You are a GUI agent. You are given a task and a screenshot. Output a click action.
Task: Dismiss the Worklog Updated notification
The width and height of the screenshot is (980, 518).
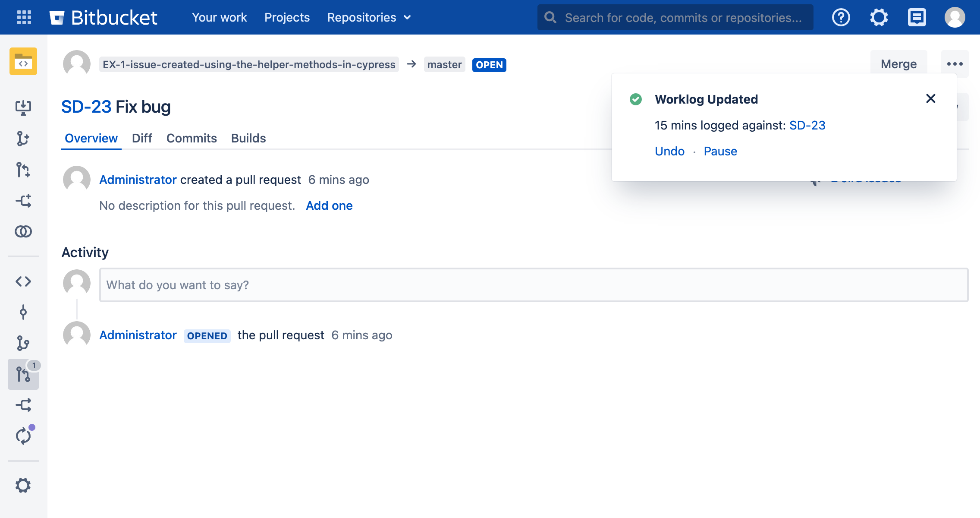[x=930, y=99]
